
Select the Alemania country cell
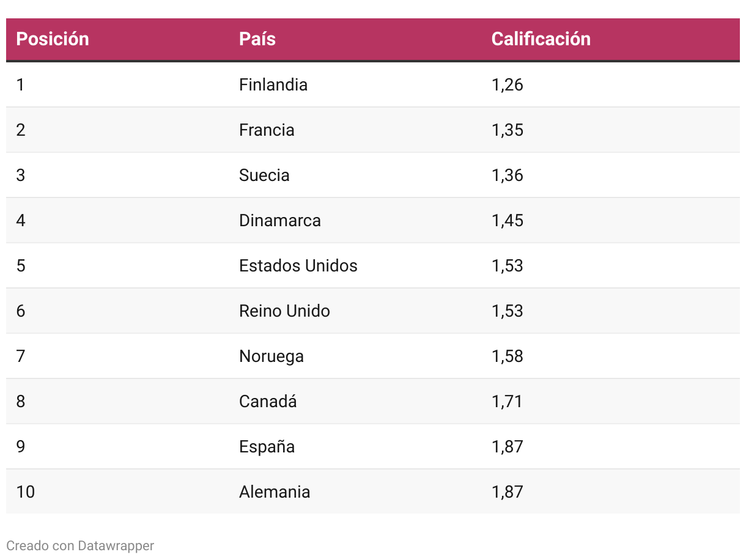pos(275,492)
